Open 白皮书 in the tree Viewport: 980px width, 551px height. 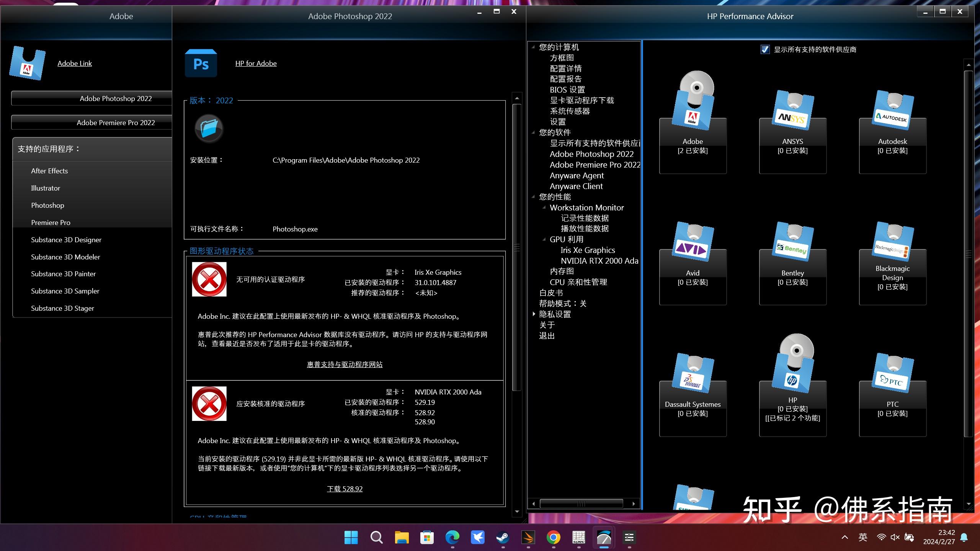[551, 293]
